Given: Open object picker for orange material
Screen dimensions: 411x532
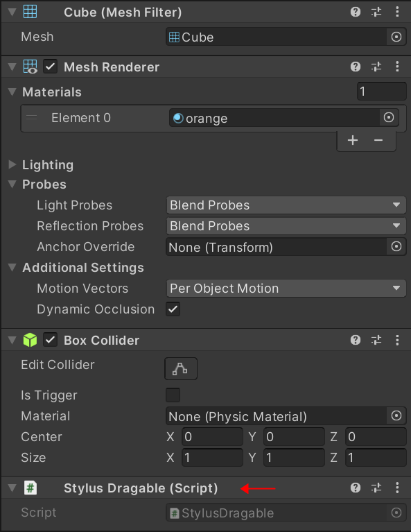Looking at the screenshot, I should click(x=389, y=117).
